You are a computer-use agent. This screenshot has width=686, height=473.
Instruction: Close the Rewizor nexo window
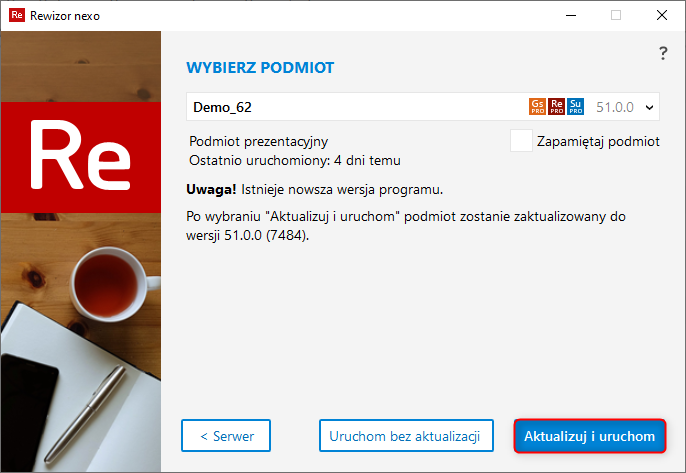(x=662, y=15)
